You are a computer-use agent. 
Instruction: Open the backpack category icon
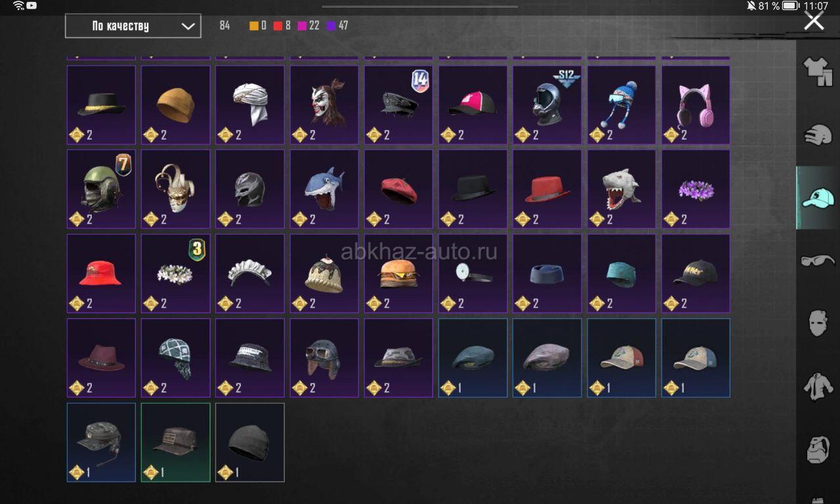pos(818,450)
